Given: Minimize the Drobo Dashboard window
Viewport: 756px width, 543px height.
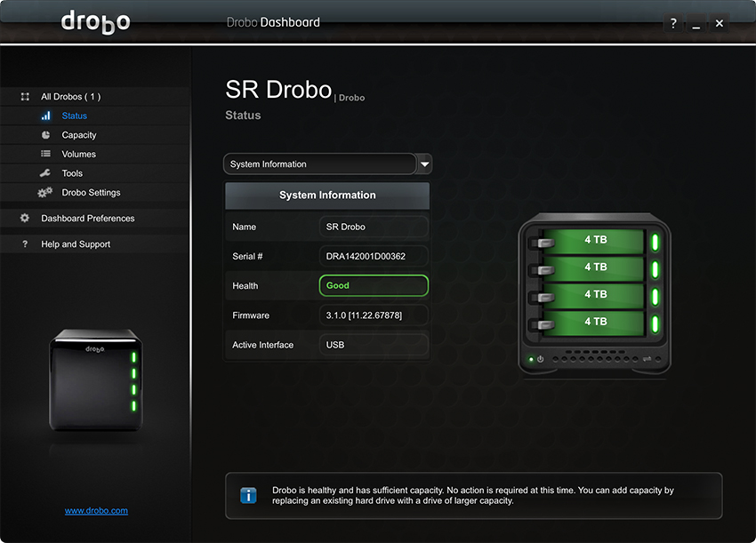Looking at the screenshot, I should (x=696, y=23).
